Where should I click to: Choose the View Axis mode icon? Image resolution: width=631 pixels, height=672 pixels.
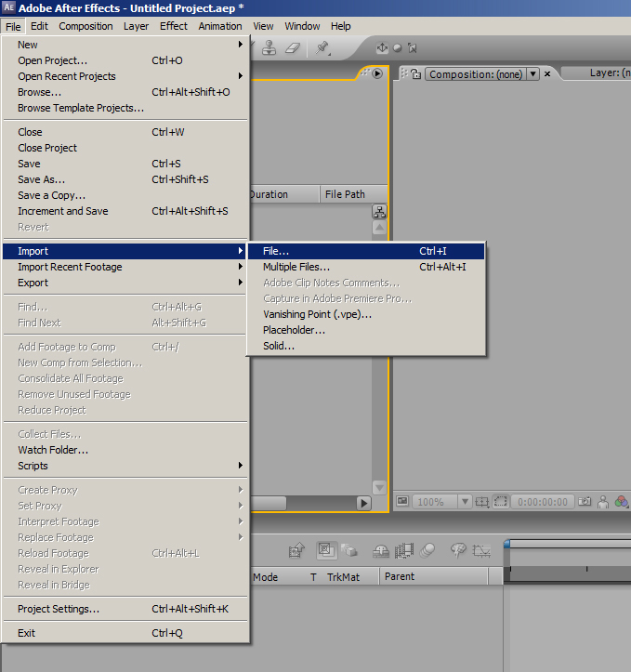pos(413,48)
